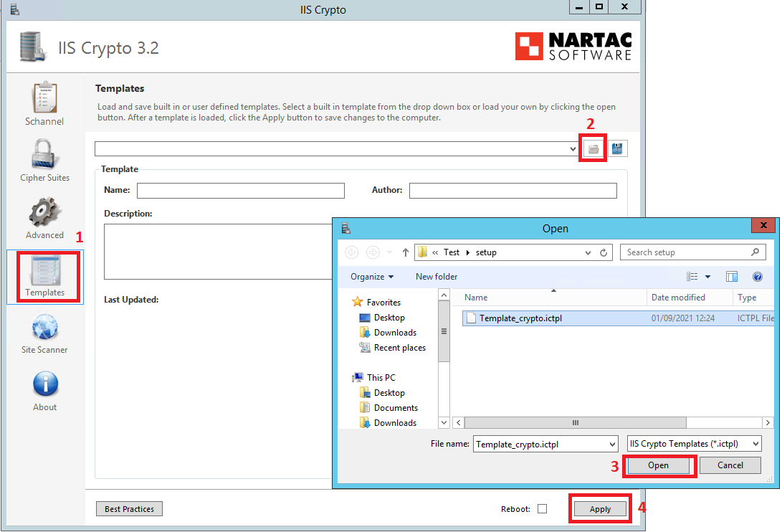Open the Advanced settings section
The image size is (782, 532).
tap(44, 217)
